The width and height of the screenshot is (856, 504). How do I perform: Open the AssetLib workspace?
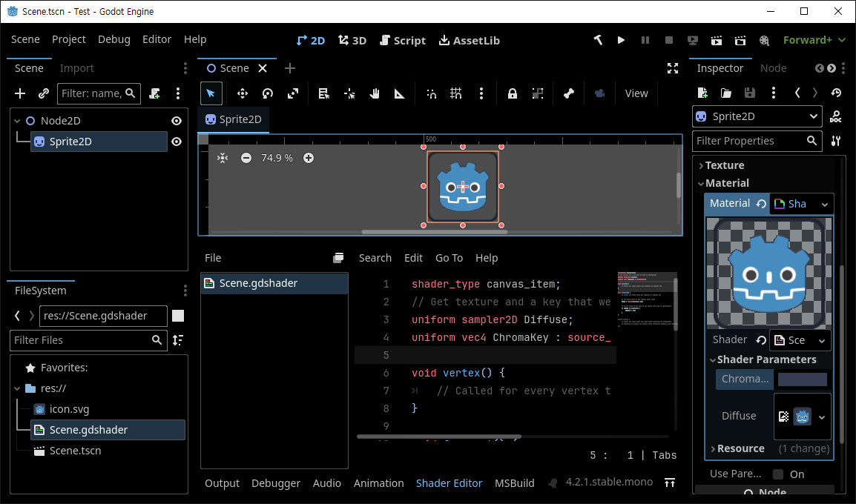470,40
